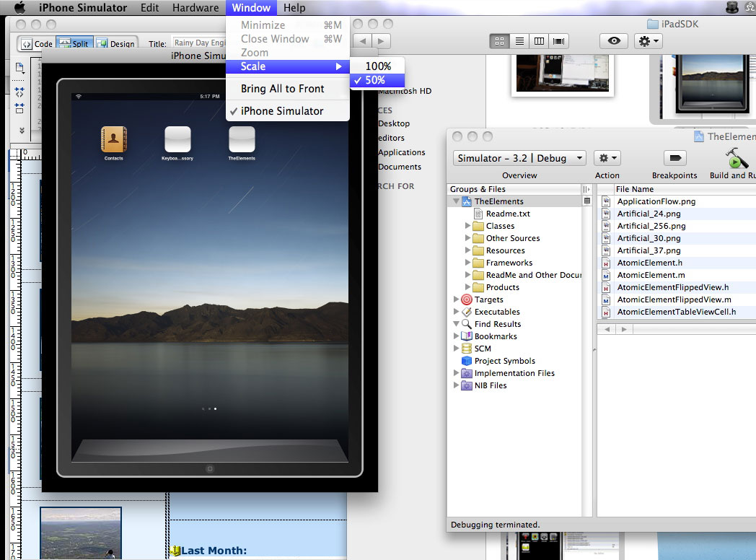
Task: Toggle the Groups & Files column splitter icon
Action: [586, 189]
